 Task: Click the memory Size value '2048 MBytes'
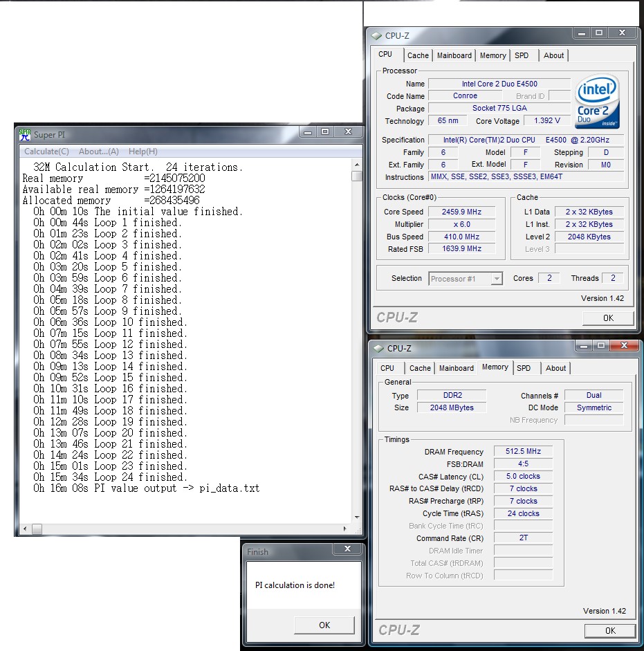452,407
